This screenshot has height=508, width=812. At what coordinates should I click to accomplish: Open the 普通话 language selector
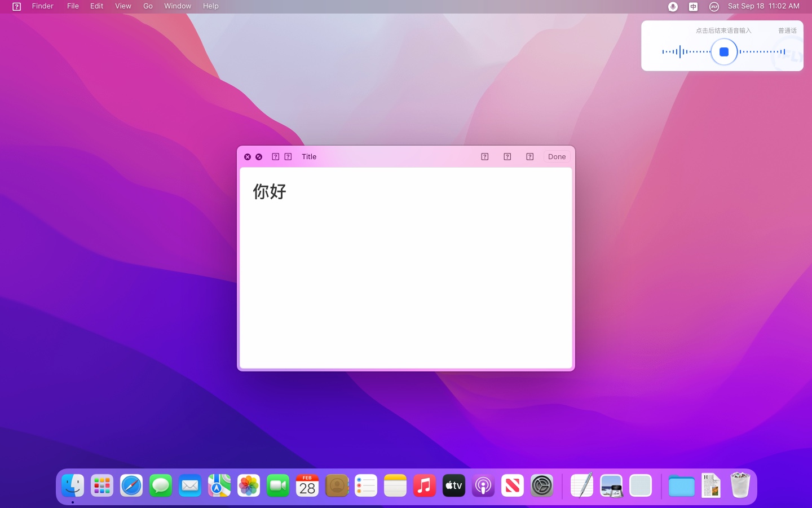click(787, 30)
